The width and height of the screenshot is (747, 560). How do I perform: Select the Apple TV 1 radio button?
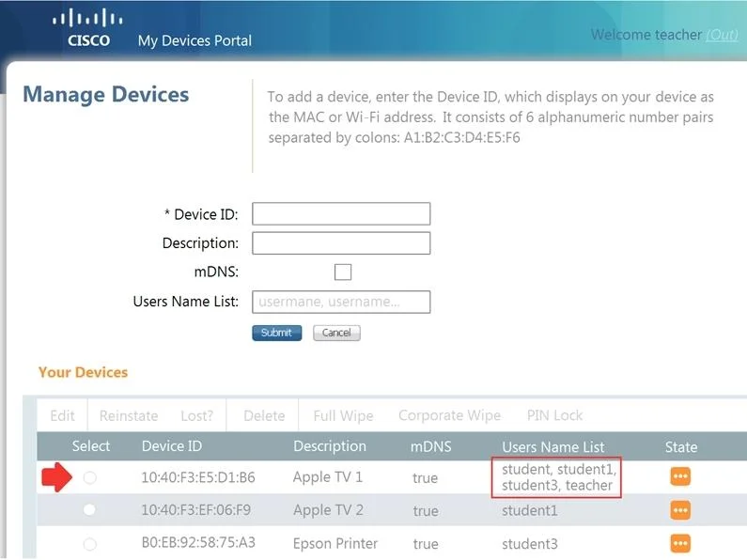point(90,477)
